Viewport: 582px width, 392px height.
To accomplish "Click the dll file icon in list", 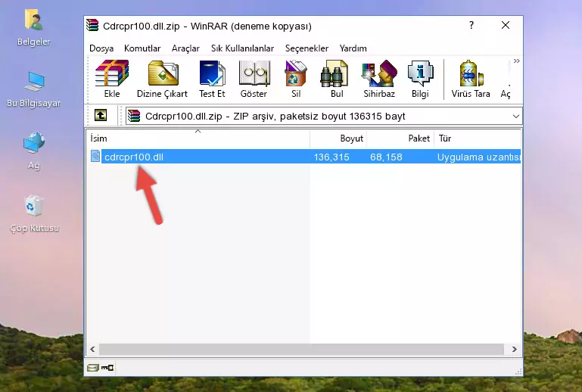I will pos(95,157).
